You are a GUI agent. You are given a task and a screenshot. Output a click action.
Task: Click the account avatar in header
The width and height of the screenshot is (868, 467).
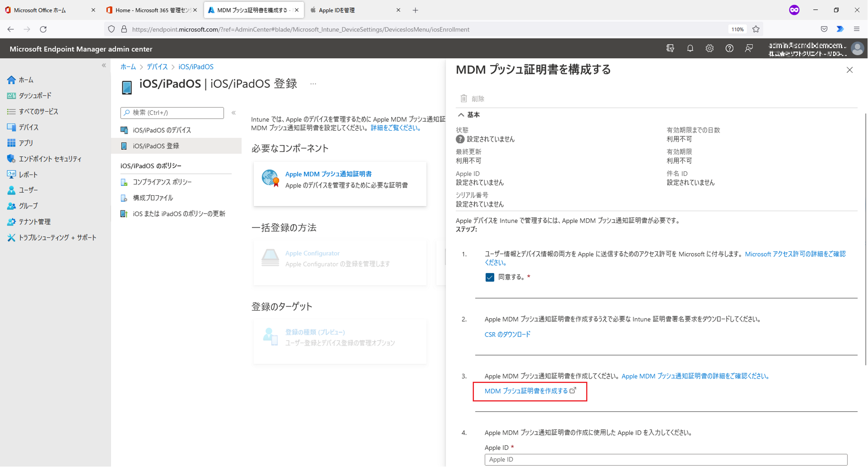pos(857,49)
